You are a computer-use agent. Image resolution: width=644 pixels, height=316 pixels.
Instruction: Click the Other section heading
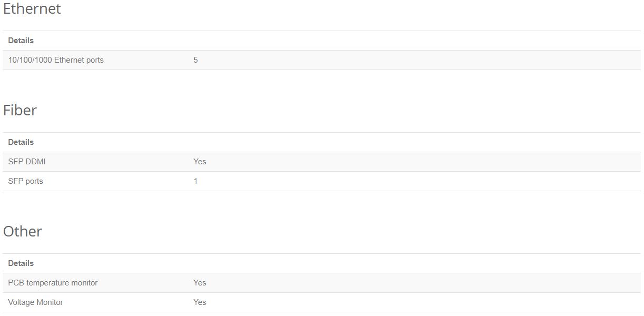tap(23, 231)
